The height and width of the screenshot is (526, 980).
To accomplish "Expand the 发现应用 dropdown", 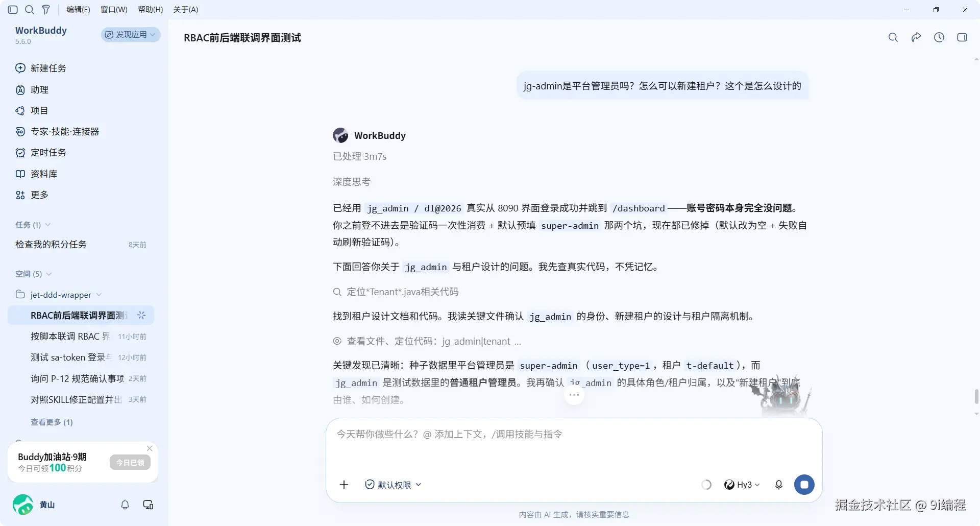I will tap(131, 34).
